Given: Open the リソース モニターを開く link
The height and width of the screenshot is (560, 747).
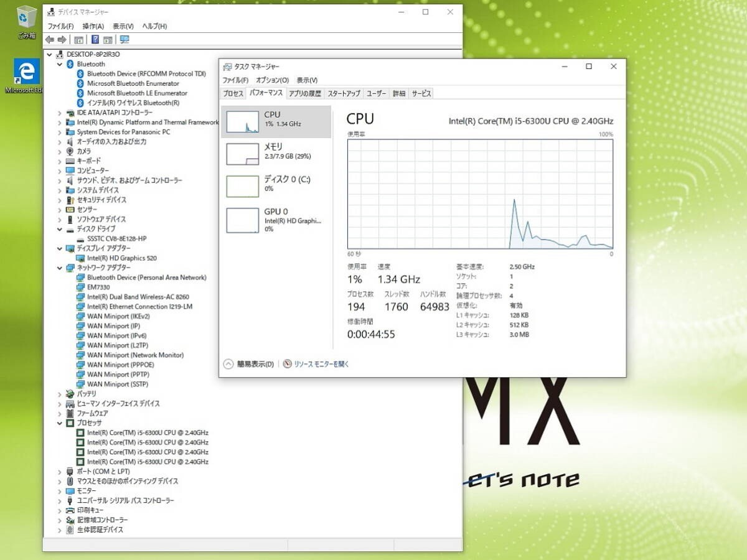Looking at the screenshot, I should (322, 364).
